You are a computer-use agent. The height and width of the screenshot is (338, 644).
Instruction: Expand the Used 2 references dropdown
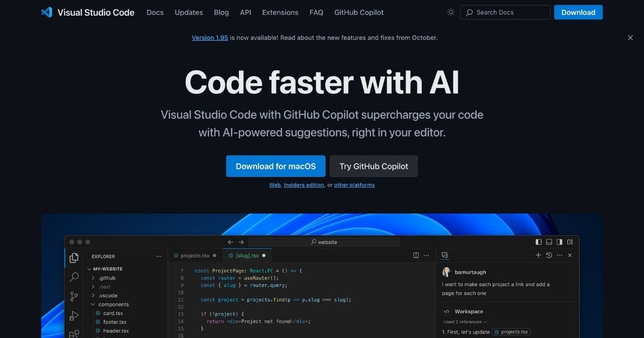[465, 322]
